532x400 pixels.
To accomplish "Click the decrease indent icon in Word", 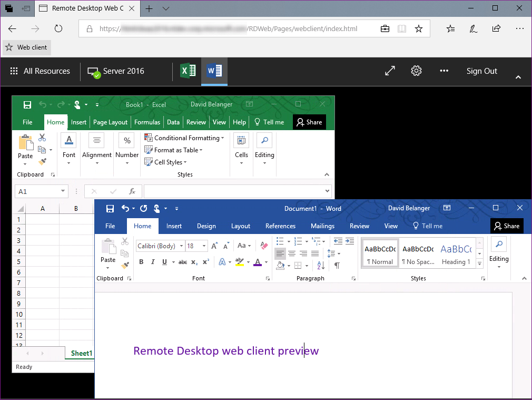I will [338, 241].
